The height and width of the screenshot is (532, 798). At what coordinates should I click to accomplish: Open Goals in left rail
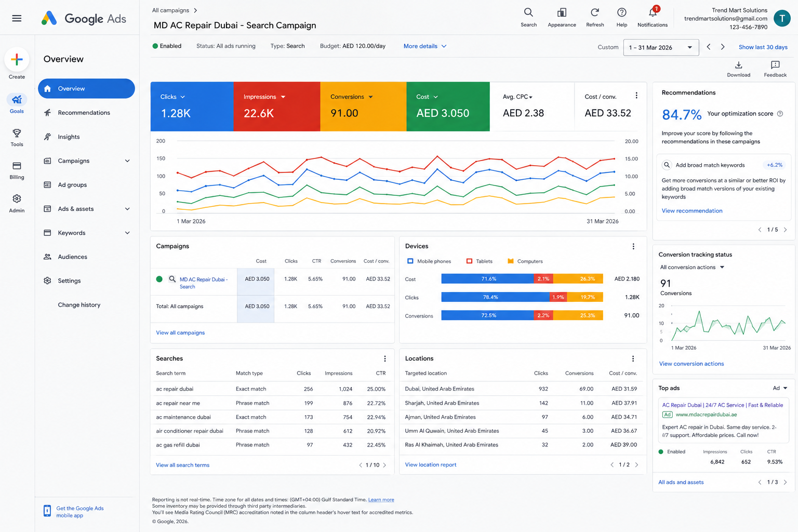17,103
